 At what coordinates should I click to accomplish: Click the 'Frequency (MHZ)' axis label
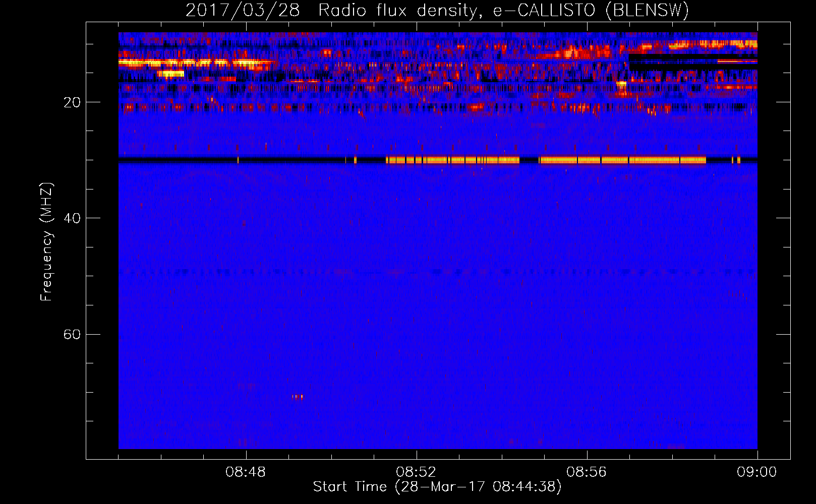pos(46,242)
